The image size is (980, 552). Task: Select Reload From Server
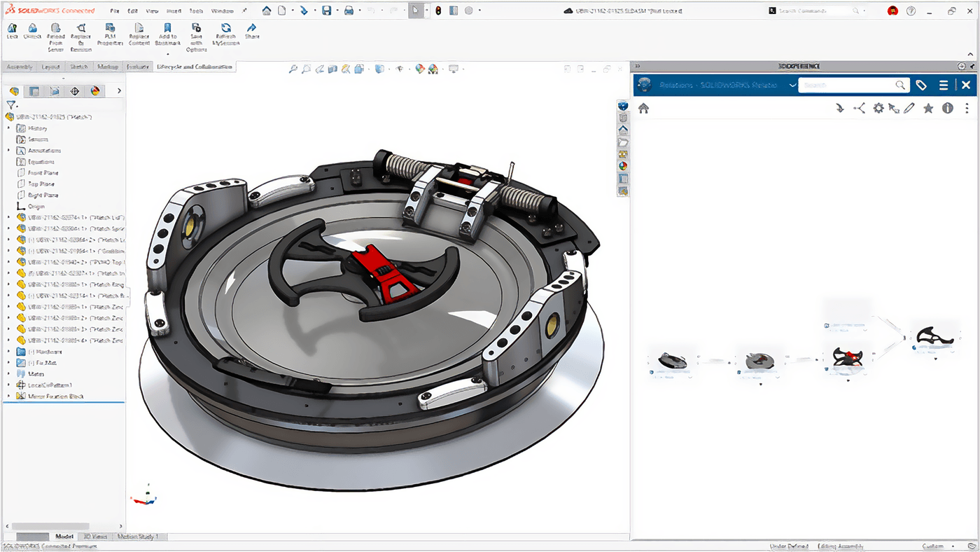(x=55, y=31)
